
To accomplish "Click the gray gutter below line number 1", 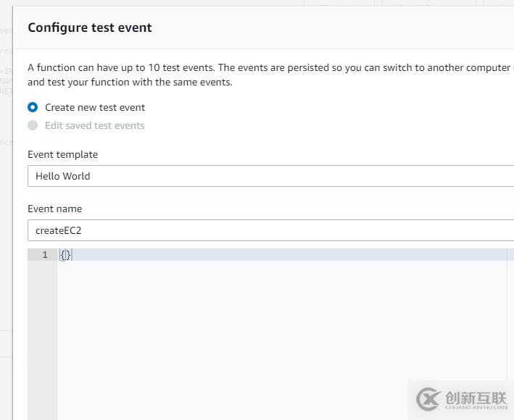I will (42, 340).
